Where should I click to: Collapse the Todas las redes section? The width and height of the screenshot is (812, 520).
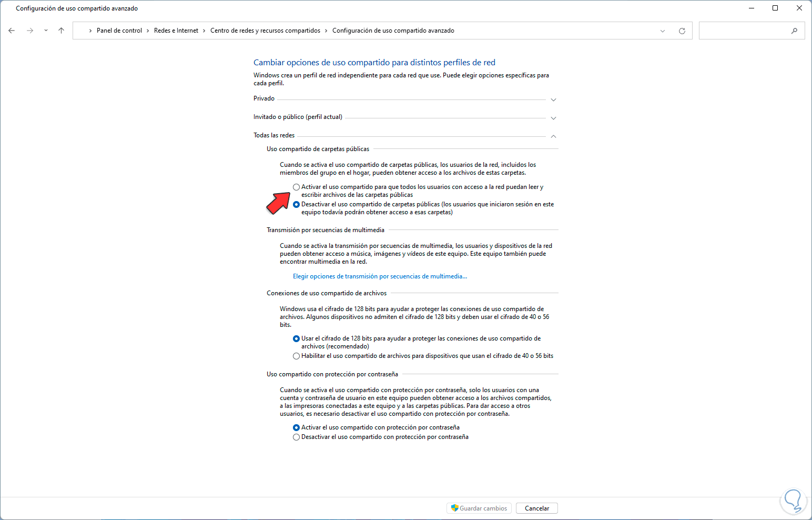click(553, 136)
